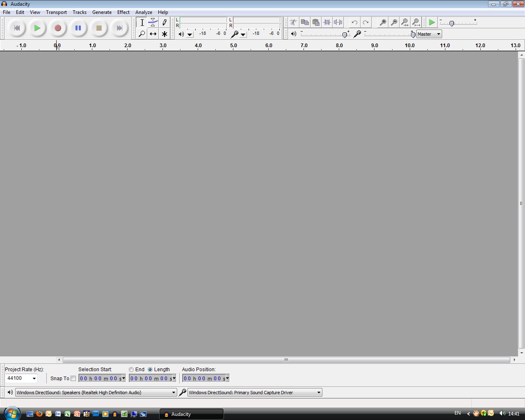Click the Silence audio icon

(x=338, y=23)
